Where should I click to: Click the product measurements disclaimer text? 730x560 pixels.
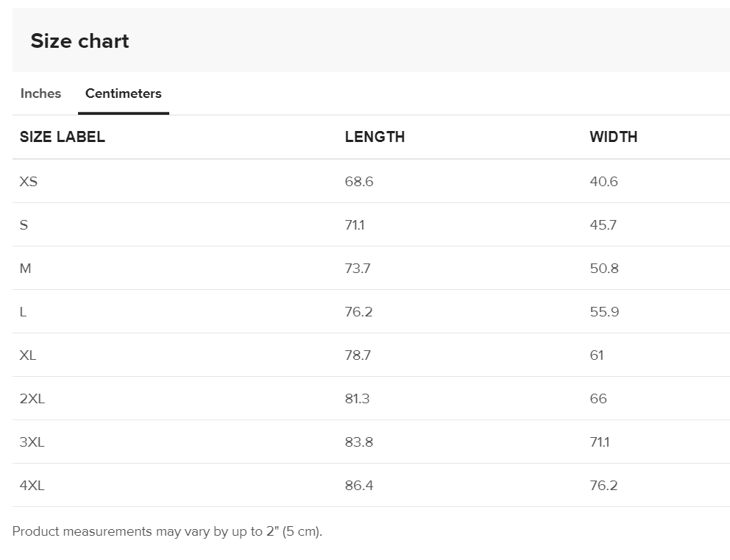click(167, 531)
